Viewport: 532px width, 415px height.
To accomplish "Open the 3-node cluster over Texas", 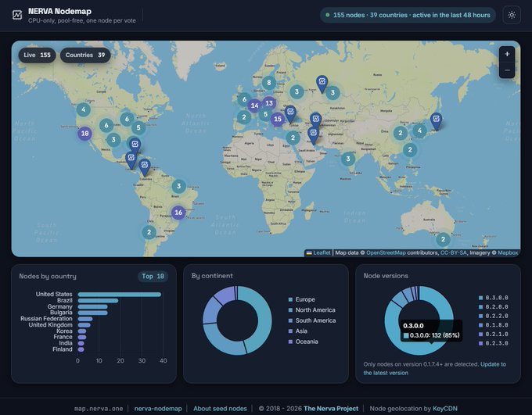I will click(113, 139).
